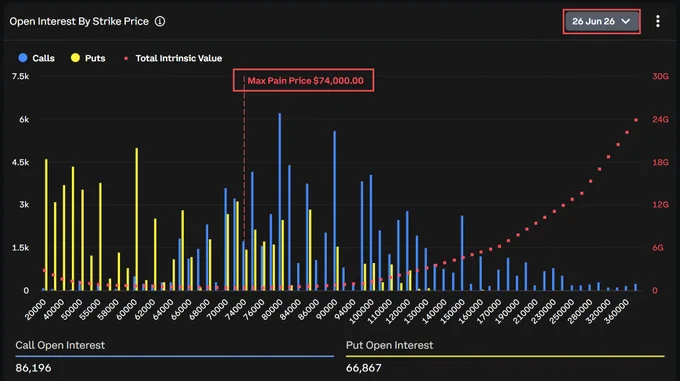Click the 24G right axis label

click(660, 119)
